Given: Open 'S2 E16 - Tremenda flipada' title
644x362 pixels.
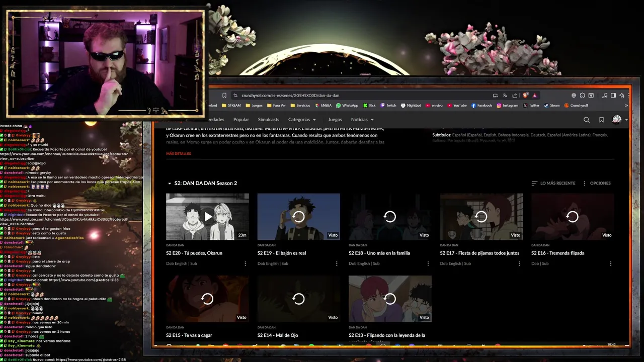Looking at the screenshot, I should coord(558,253).
